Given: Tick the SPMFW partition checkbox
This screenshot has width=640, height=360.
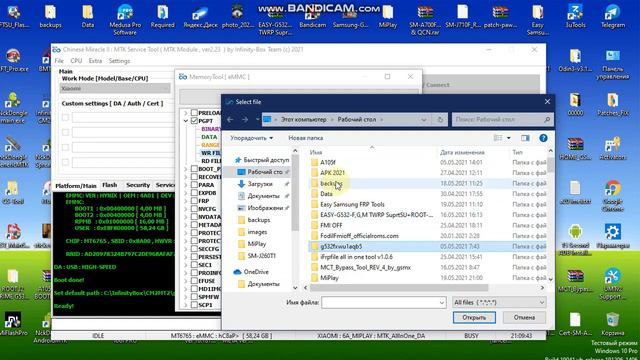Looking at the screenshot, I should (194, 297).
